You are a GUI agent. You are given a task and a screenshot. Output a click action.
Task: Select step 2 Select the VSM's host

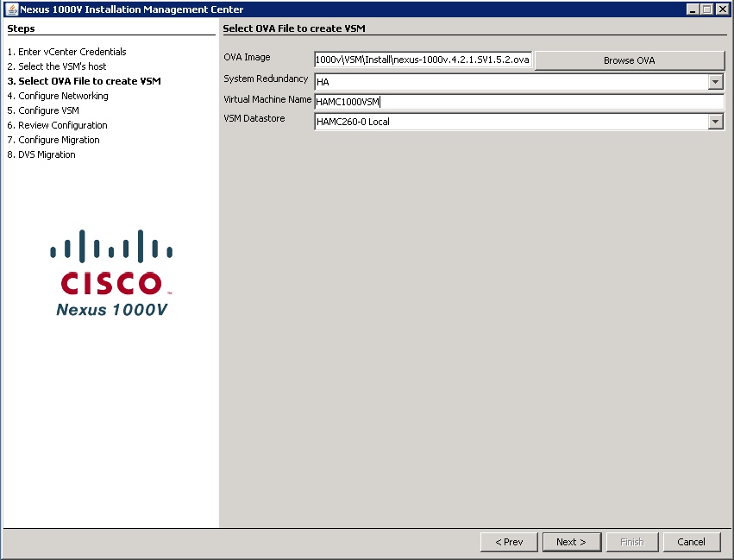tap(57, 66)
